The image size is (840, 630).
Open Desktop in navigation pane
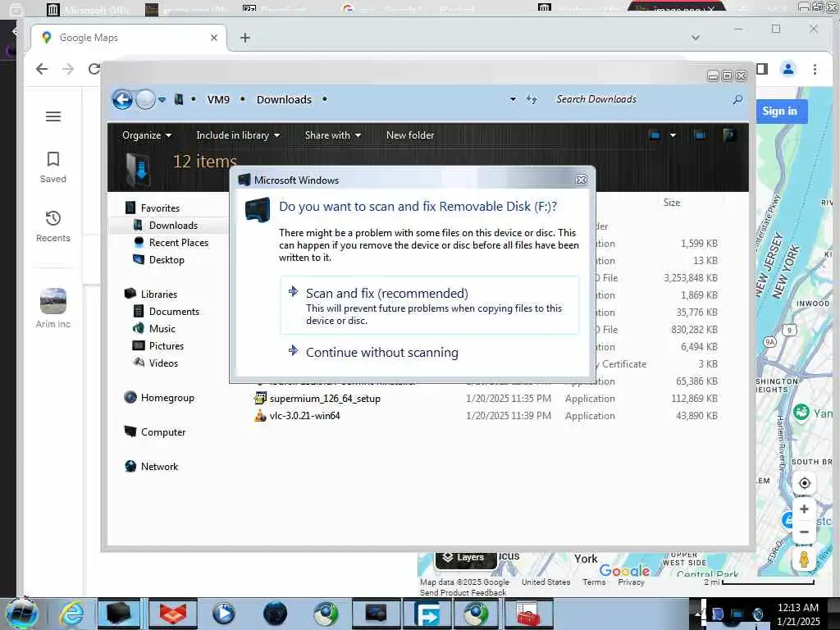[x=167, y=260]
